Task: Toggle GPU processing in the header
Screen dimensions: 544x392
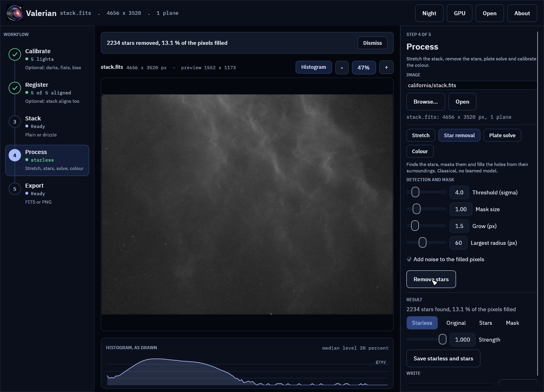Action: click(460, 13)
